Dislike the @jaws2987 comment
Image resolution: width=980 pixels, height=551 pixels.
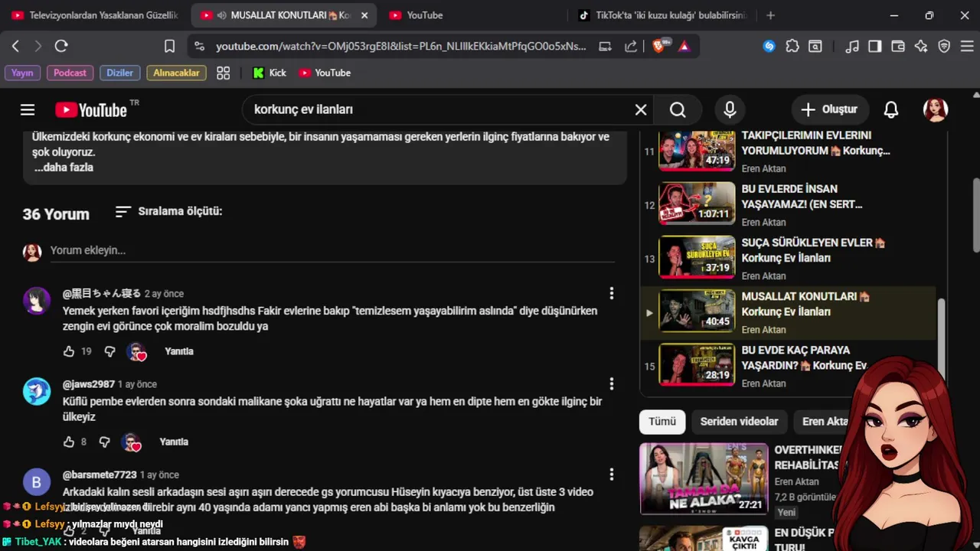(105, 442)
